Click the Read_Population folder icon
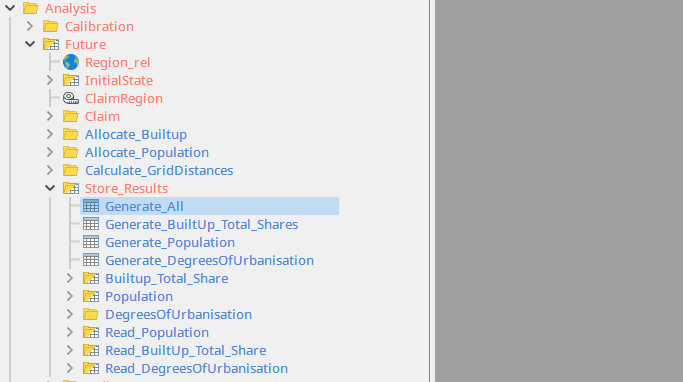This screenshot has height=382, width=683. [91, 332]
